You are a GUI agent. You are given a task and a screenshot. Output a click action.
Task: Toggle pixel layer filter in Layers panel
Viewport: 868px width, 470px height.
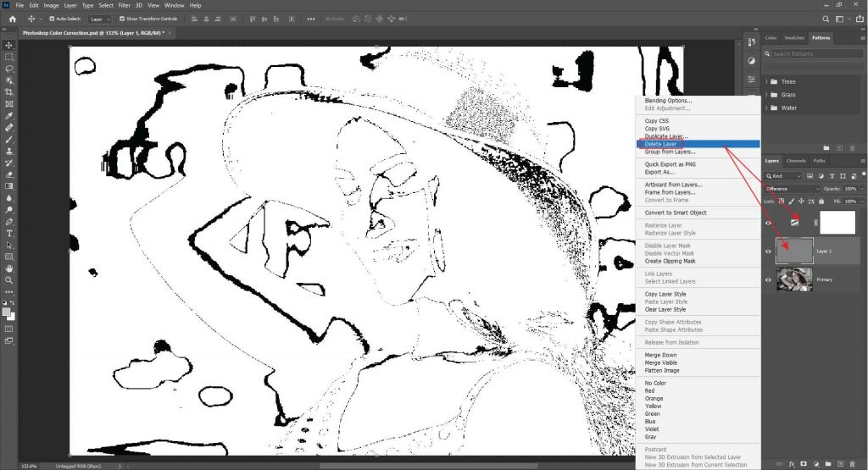point(810,176)
